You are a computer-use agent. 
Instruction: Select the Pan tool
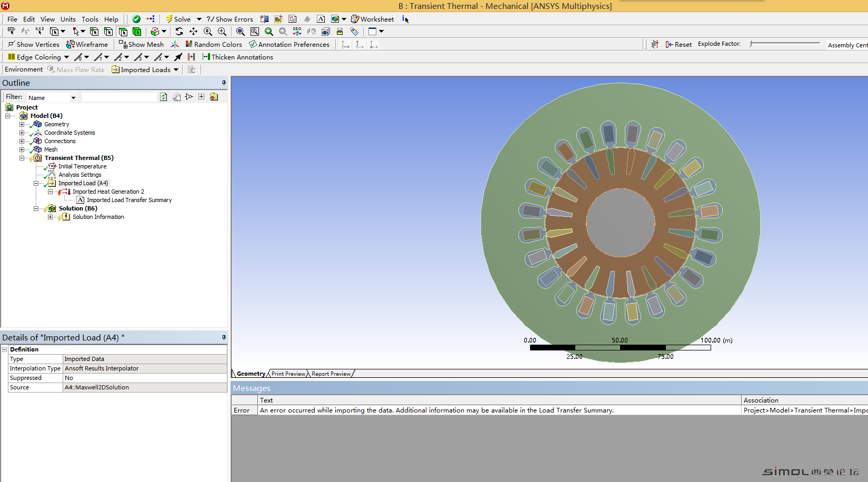194,32
